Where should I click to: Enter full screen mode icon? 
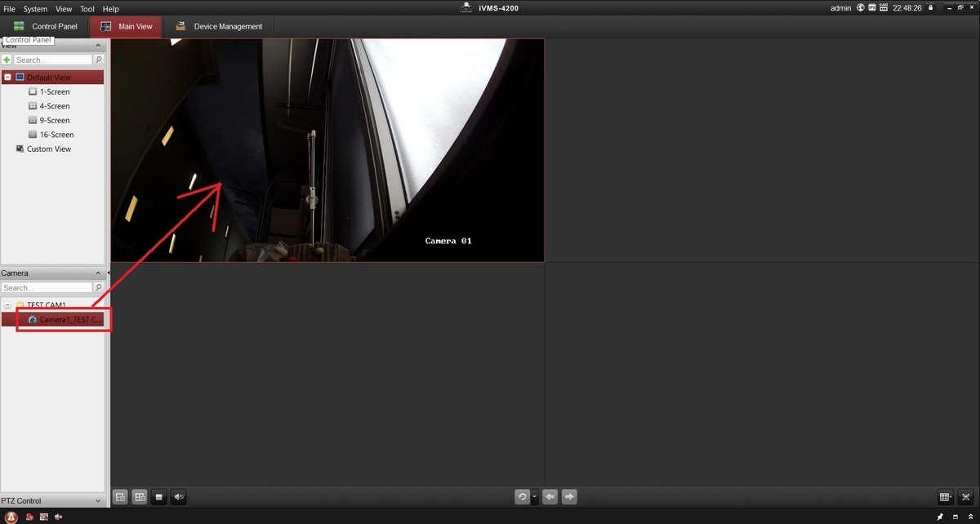(966, 496)
